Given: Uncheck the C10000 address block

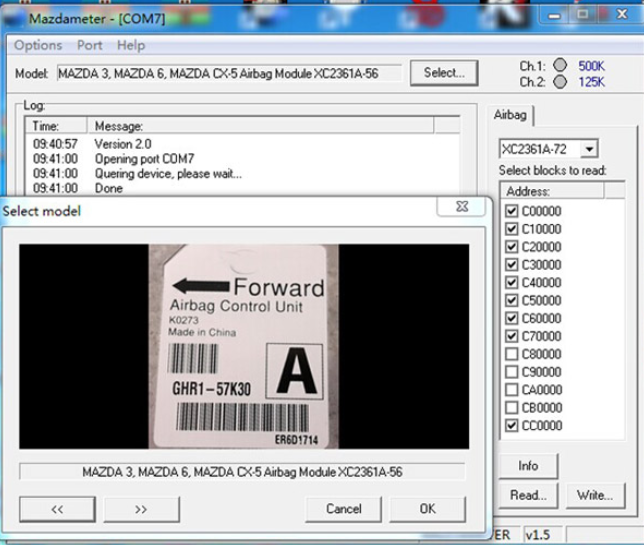Looking at the screenshot, I should [x=511, y=229].
